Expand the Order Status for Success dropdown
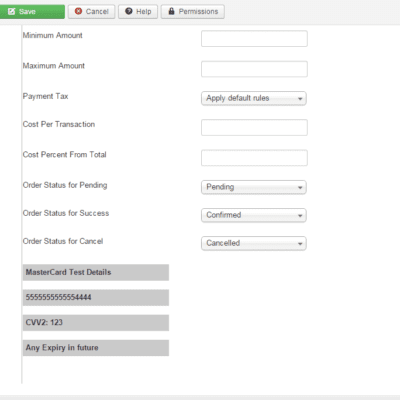 pyautogui.click(x=254, y=215)
